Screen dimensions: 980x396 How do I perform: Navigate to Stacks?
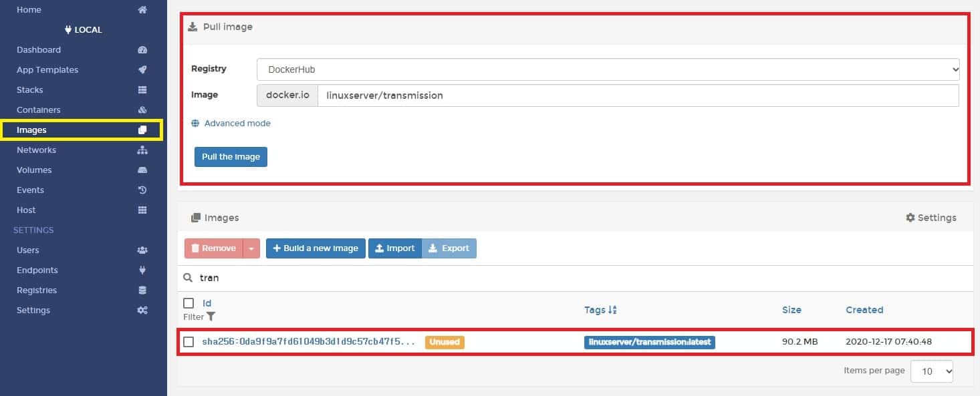[30, 90]
